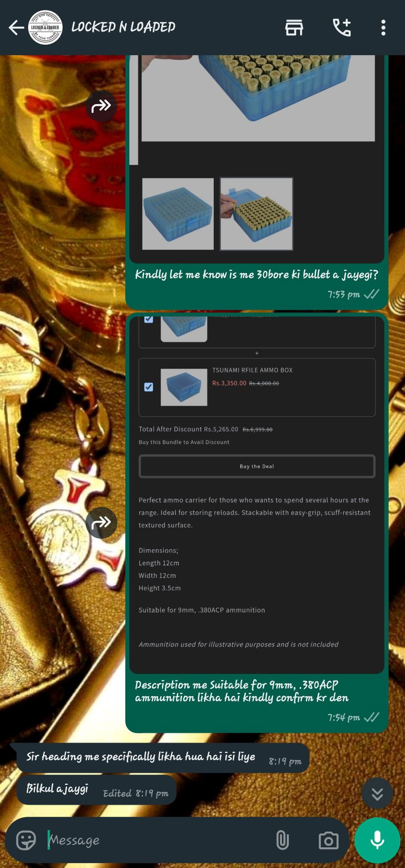Select the message 'Description me Suitable for 9mm'

pos(242,691)
